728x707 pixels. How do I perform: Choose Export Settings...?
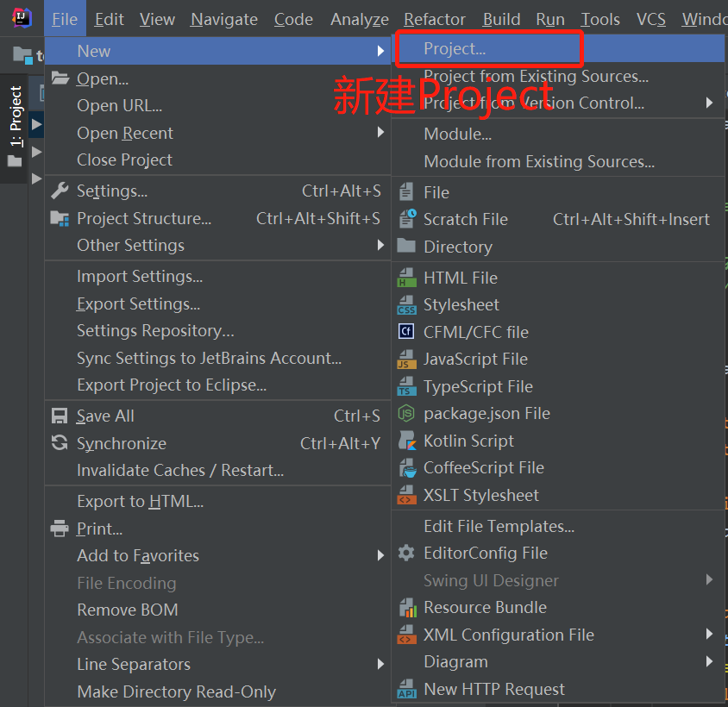coord(217,303)
